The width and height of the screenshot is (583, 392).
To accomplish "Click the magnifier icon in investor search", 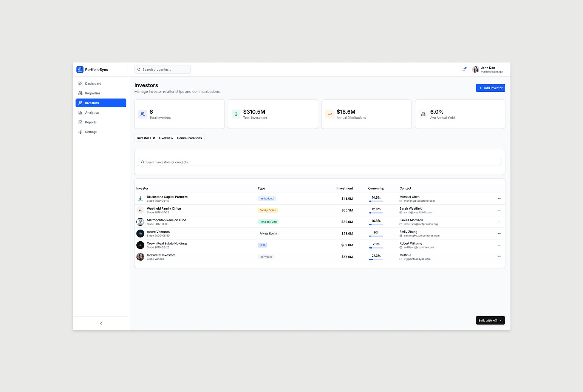I will coord(142,162).
